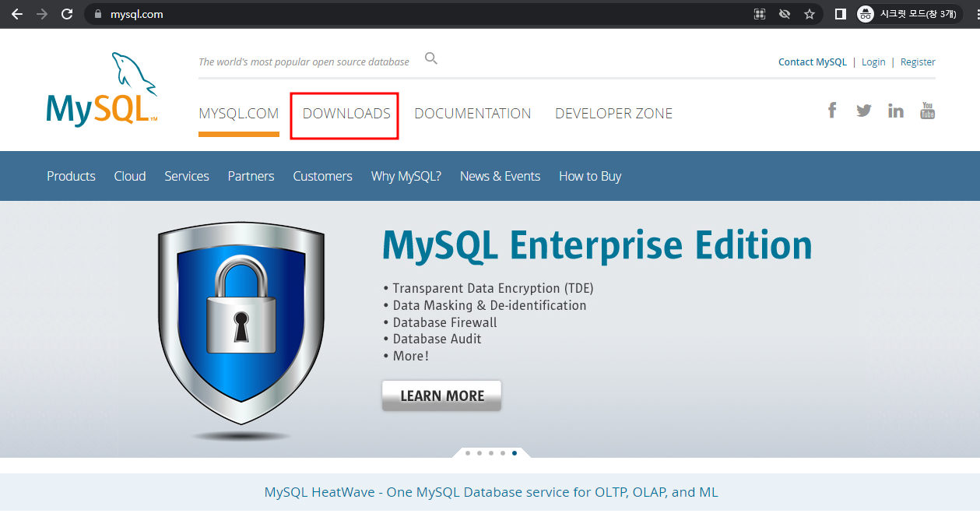Open the MySQL Facebook page icon
Screen dimensions: 980x524
(x=832, y=111)
